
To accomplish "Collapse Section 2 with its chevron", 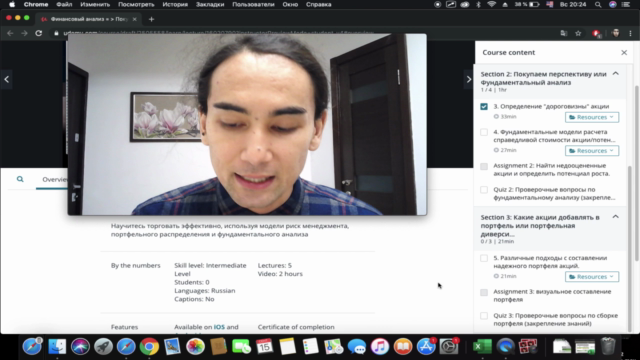I will coord(616,74).
